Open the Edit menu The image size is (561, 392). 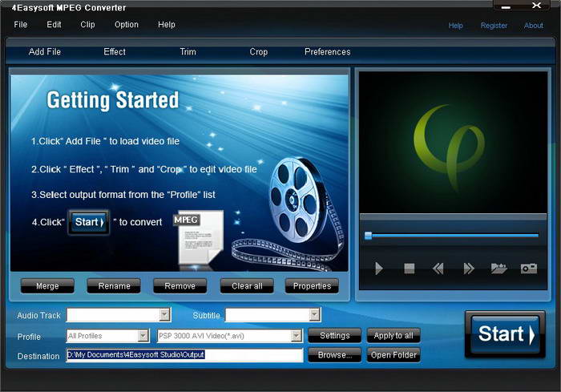pos(54,24)
